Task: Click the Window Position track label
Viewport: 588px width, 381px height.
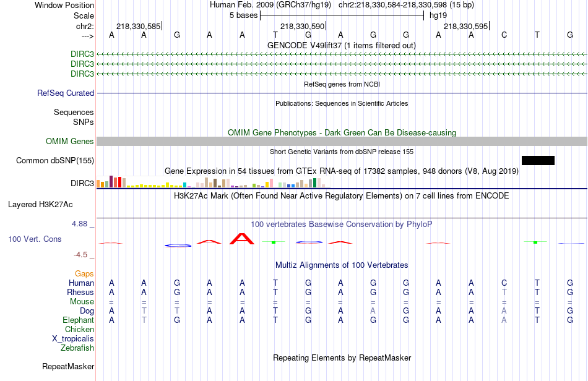Action: pos(64,5)
